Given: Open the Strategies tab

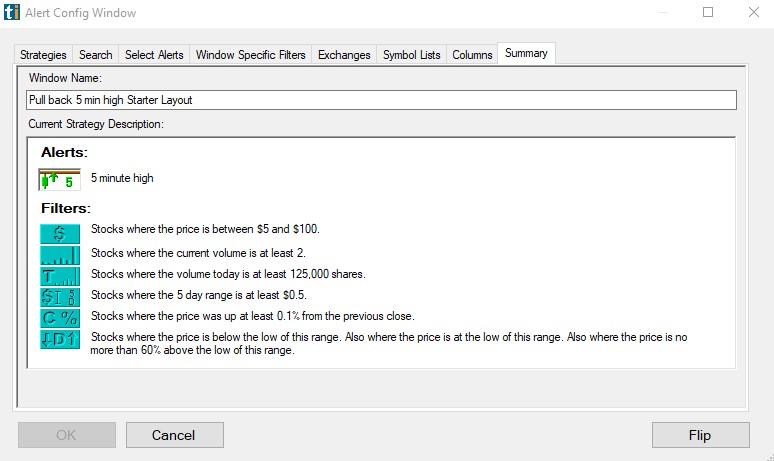Looking at the screenshot, I should point(43,55).
